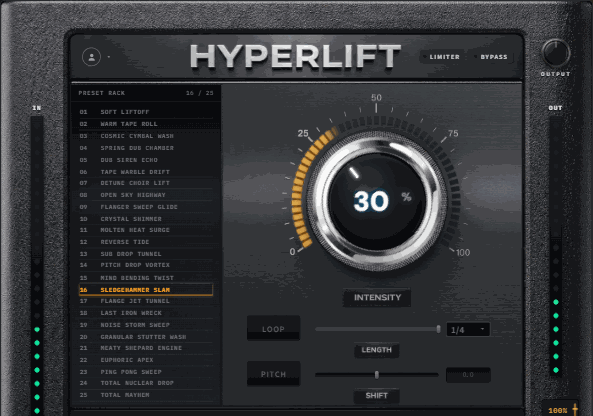Choose preset 13 Sub Drop Tunnel
Viewport: 593px width, 416px height.
146,254
